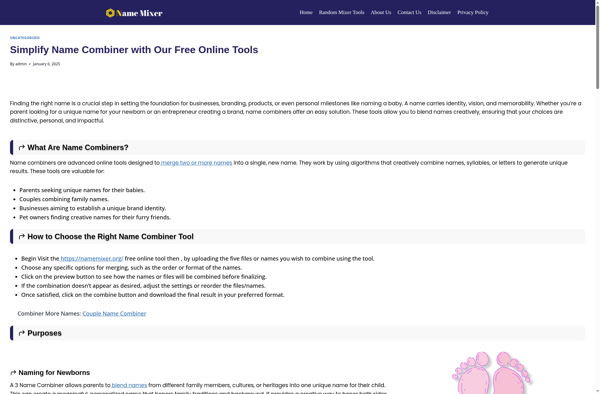Click the pink baby feet image

pyautogui.click(x=491, y=373)
